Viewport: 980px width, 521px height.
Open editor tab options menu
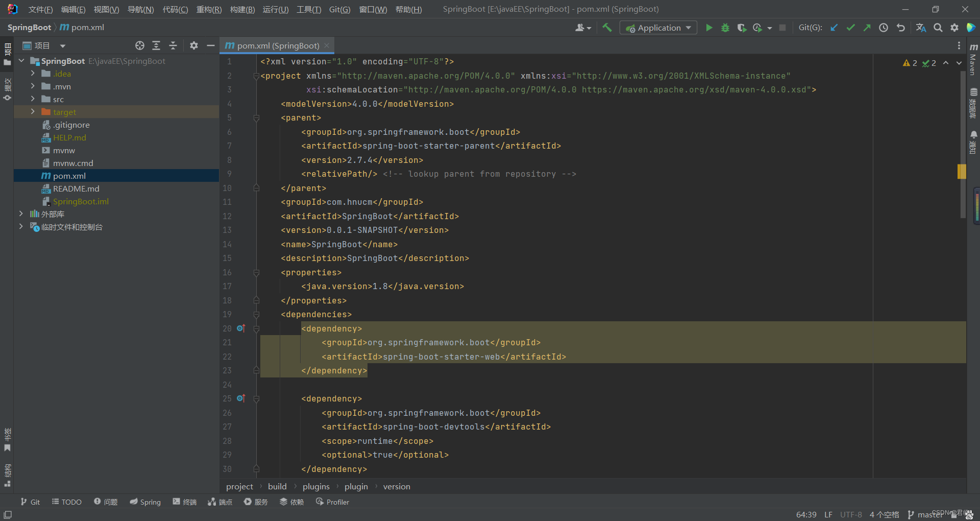click(x=959, y=45)
